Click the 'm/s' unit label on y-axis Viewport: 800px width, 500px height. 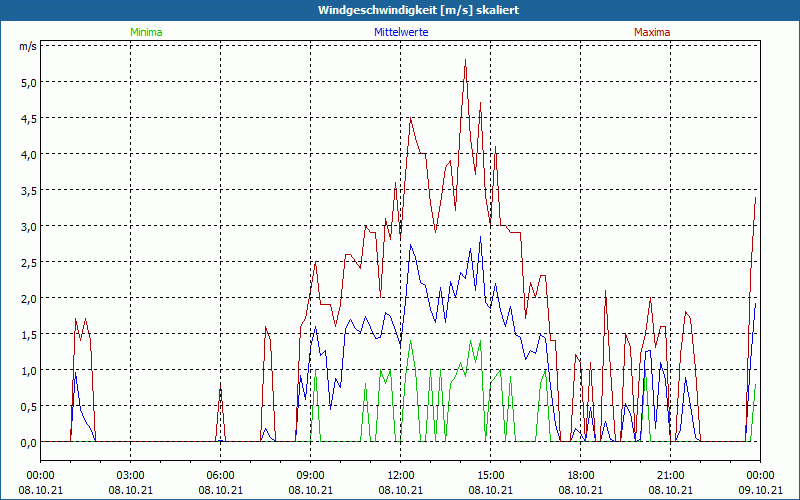click(28, 46)
